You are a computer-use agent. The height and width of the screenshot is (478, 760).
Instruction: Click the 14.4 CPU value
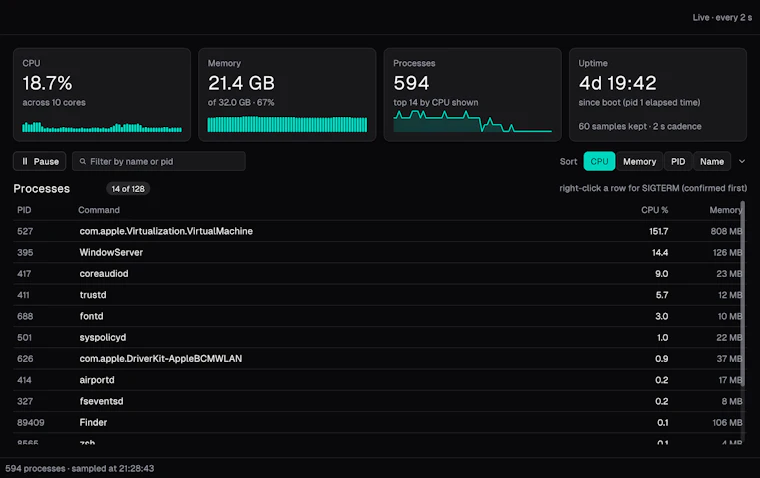660,253
